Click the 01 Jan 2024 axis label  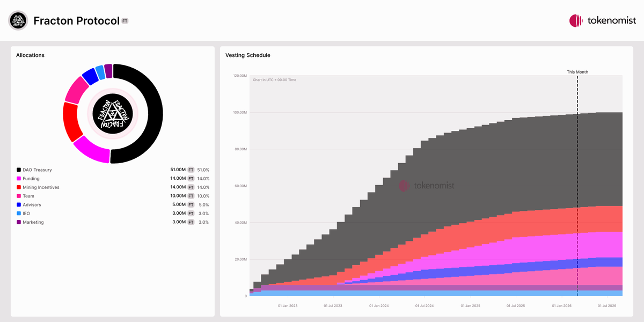(x=379, y=306)
